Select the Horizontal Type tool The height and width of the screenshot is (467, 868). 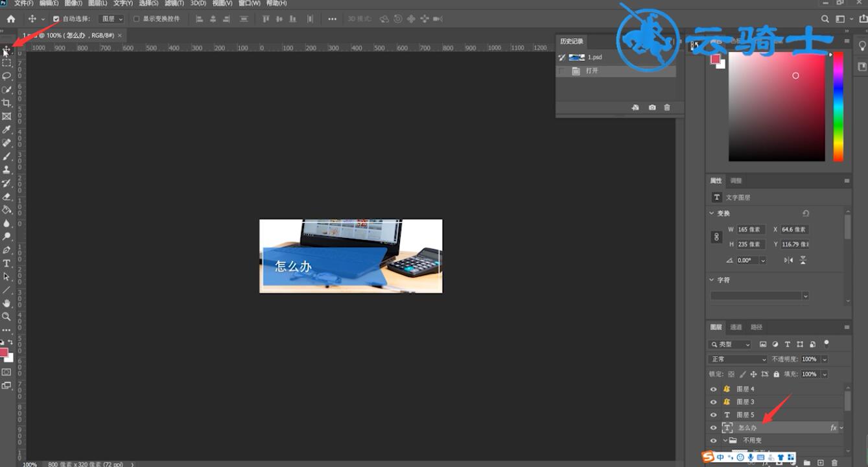[x=6, y=263]
